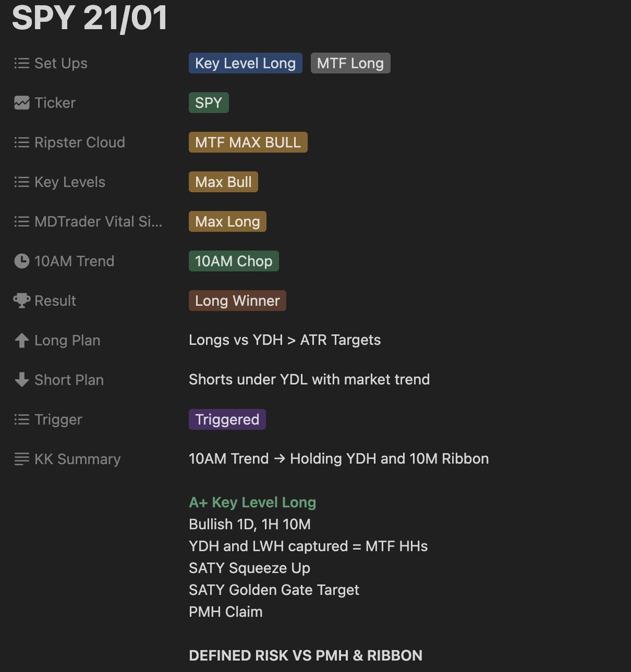The width and height of the screenshot is (631, 672).
Task: Click the down arrow icon beside Short Plan
Action: coord(22,380)
